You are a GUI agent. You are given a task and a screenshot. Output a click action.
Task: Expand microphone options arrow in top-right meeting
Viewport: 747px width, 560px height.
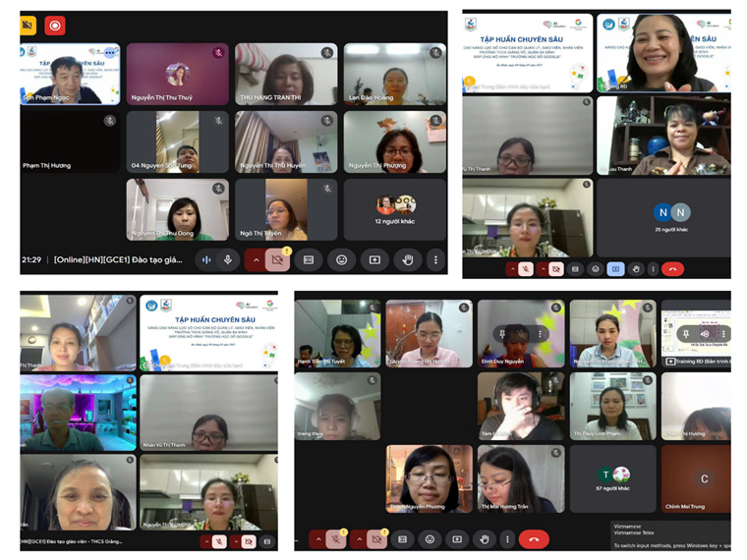click(511, 268)
